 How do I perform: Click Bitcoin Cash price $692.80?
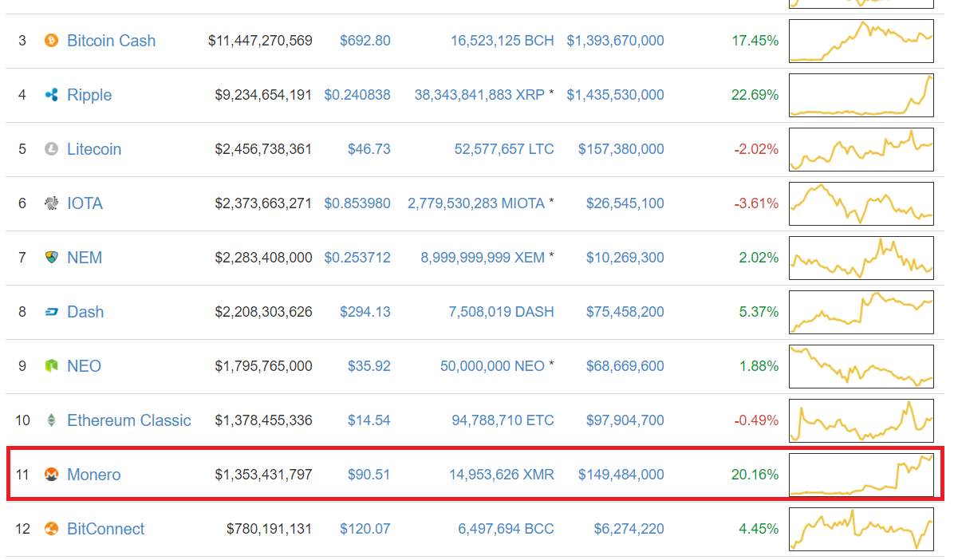[365, 41]
